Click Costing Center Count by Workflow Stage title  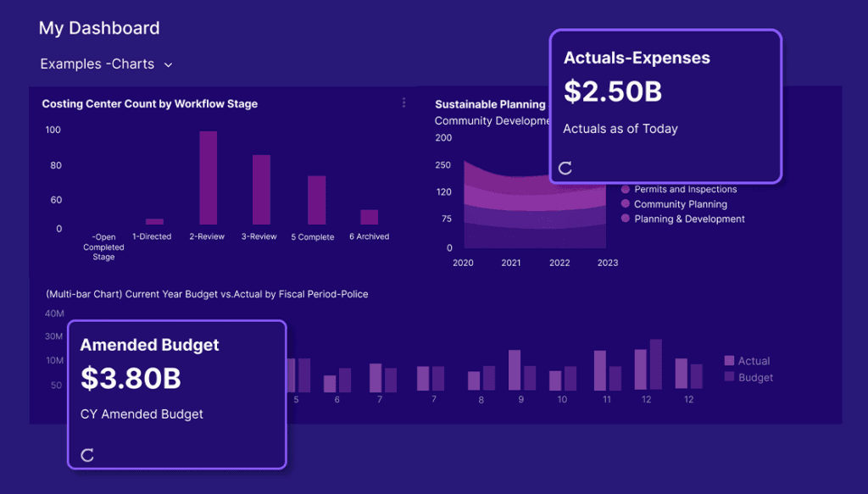tap(149, 104)
